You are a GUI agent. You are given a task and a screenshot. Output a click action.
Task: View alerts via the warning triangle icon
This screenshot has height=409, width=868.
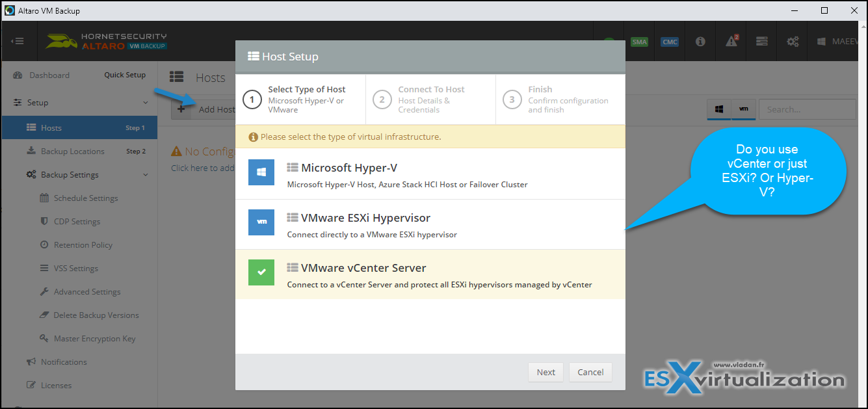(731, 41)
